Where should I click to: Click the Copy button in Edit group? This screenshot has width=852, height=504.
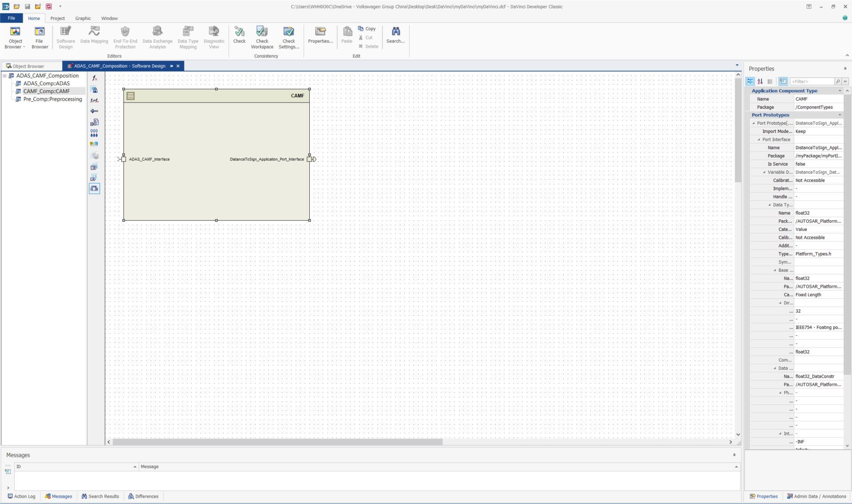[367, 29]
